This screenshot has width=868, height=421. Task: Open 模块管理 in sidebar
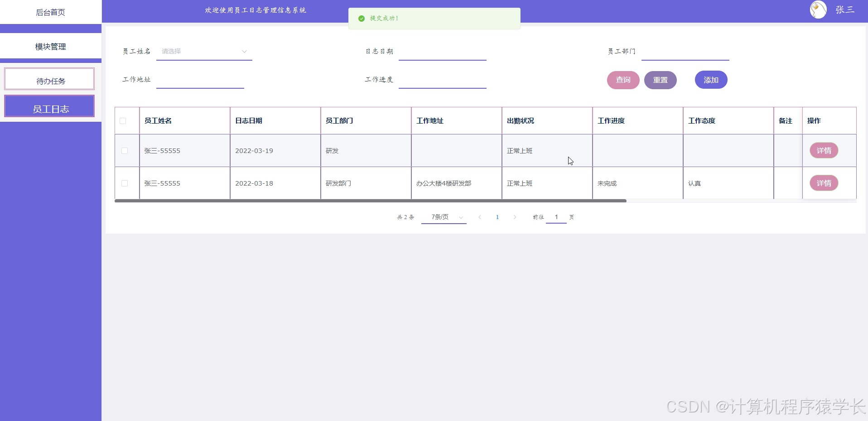click(51, 47)
